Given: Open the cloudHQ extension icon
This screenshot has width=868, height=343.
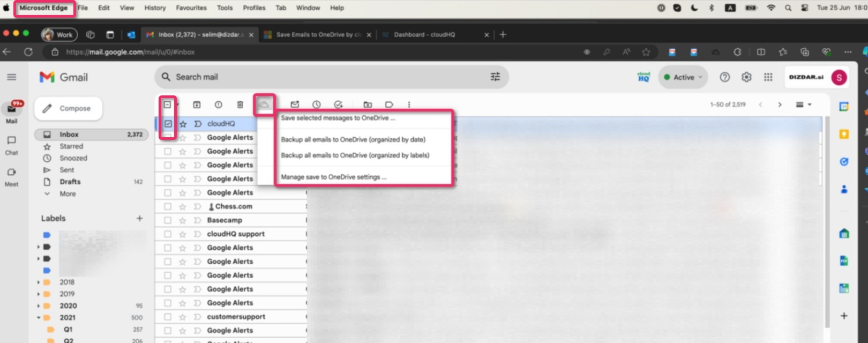Looking at the screenshot, I should point(643,77).
